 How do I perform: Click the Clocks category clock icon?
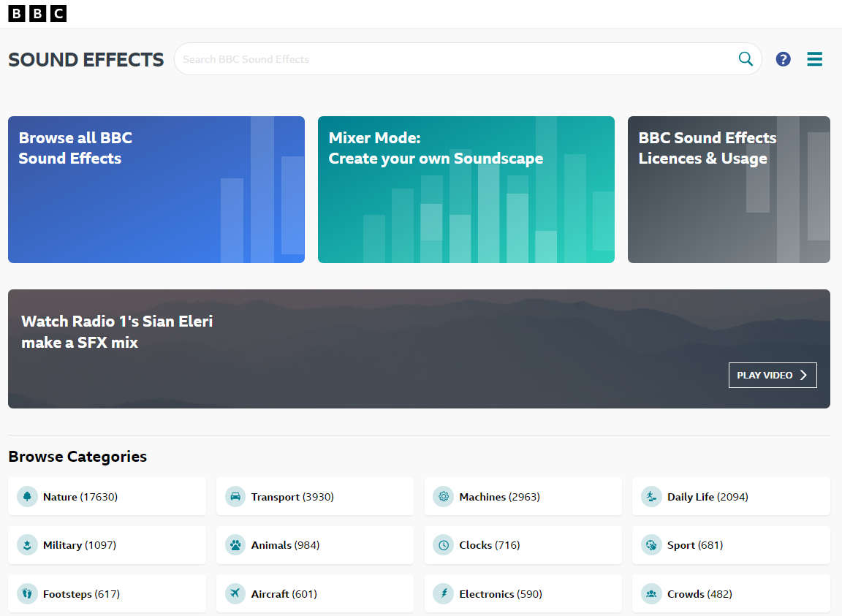point(443,545)
